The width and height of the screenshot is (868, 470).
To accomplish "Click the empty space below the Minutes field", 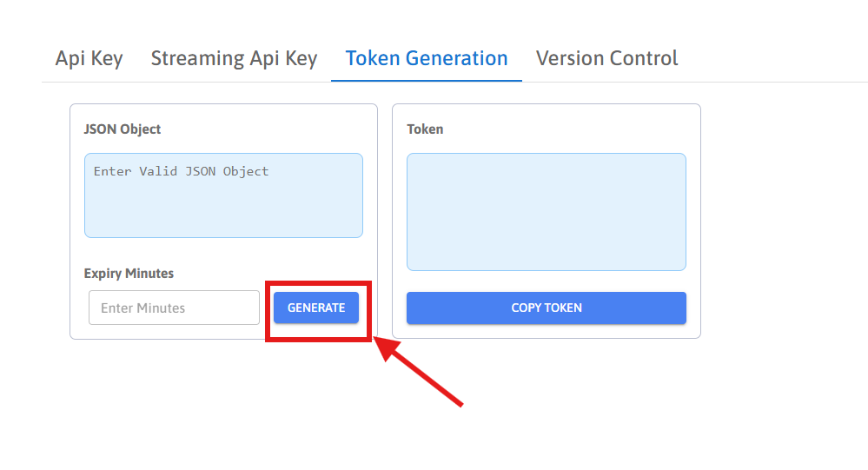I will tap(174, 332).
